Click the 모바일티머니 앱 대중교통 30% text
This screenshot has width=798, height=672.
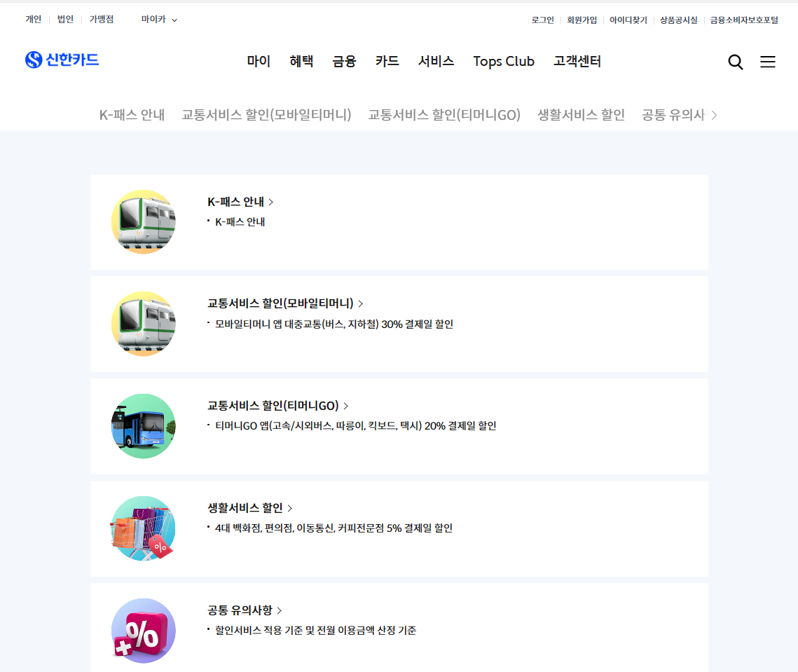pyautogui.click(x=334, y=324)
